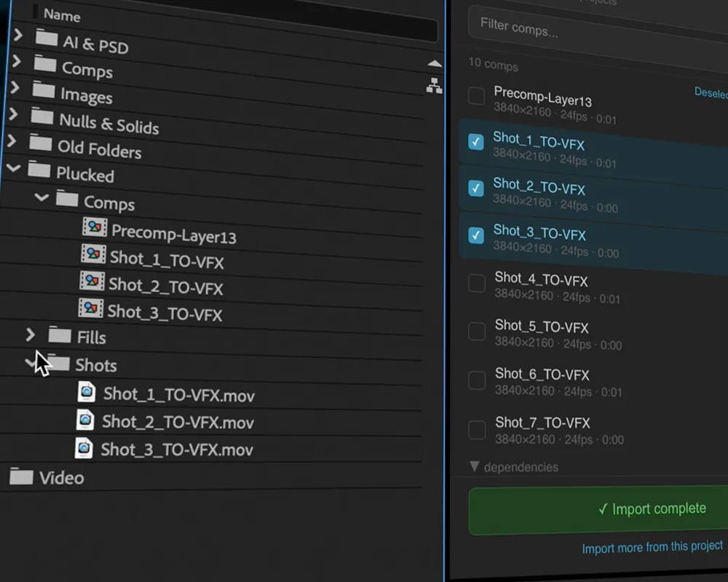Viewport: 728px width, 582px height.
Task: Click the Plucked folder icon
Action: (x=39, y=169)
